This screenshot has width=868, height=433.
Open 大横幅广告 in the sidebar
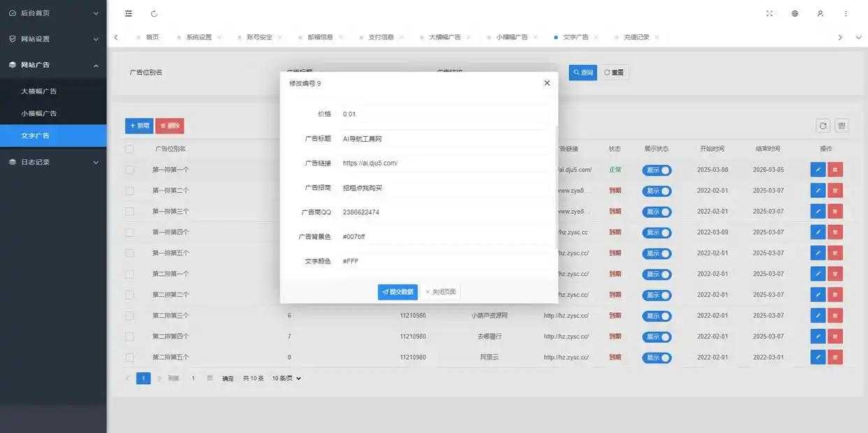click(x=53, y=91)
